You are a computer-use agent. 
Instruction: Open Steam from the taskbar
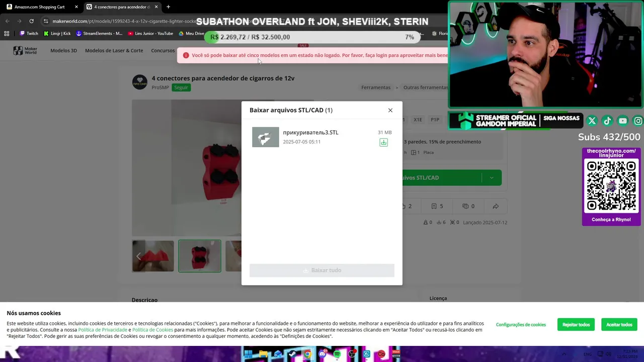(292, 354)
